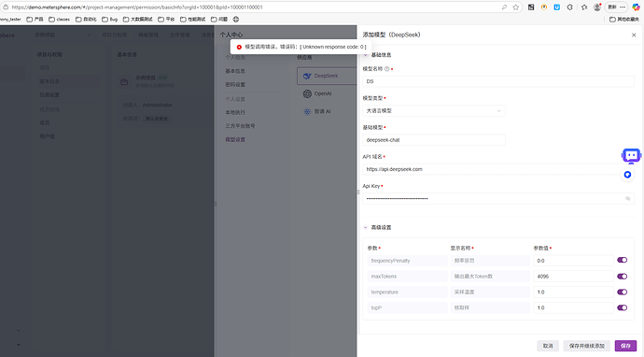The width and height of the screenshot is (644, 357).
Task: Open 模型设置 in the personal center menu
Action: pyautogui.click(x=235, y=139)
